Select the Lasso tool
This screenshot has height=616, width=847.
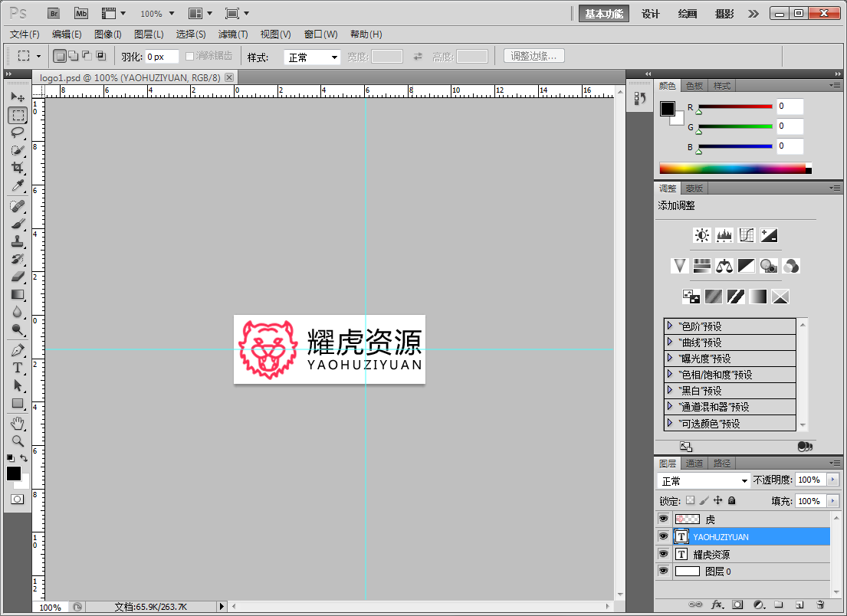(x=17, y=133)
